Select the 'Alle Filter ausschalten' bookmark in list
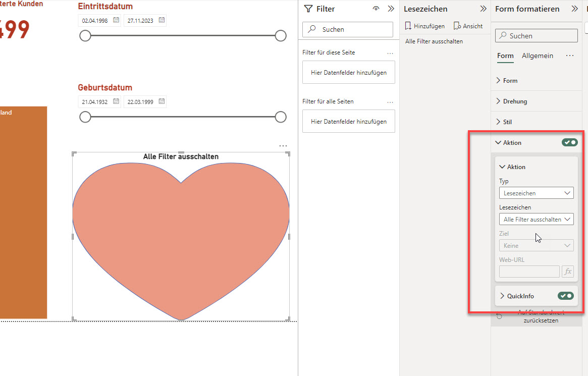The width and height of the screenshot is (588, 376). 434,41
